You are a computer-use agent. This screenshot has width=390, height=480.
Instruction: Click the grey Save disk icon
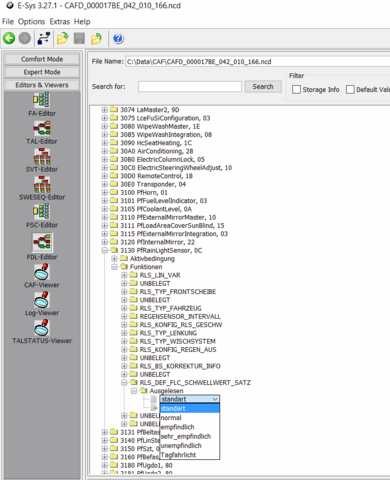[79, 38]
